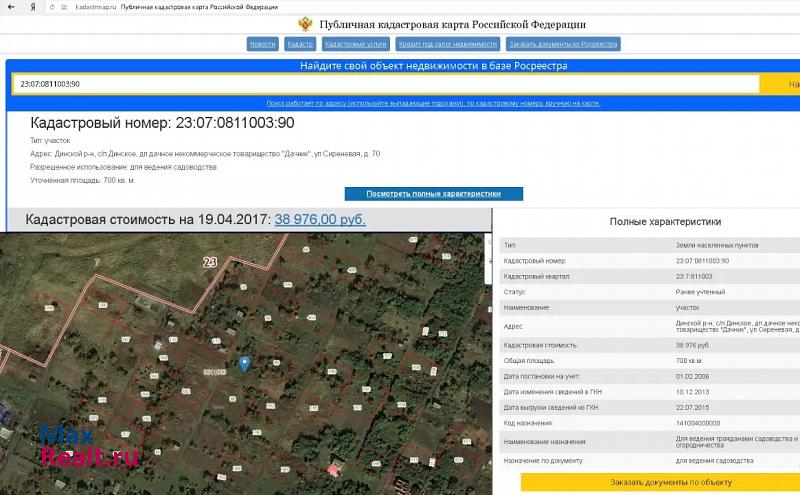This screenshot has height=495, width=800.
Task: Click the search hint link below input
Action: point(432,103)
